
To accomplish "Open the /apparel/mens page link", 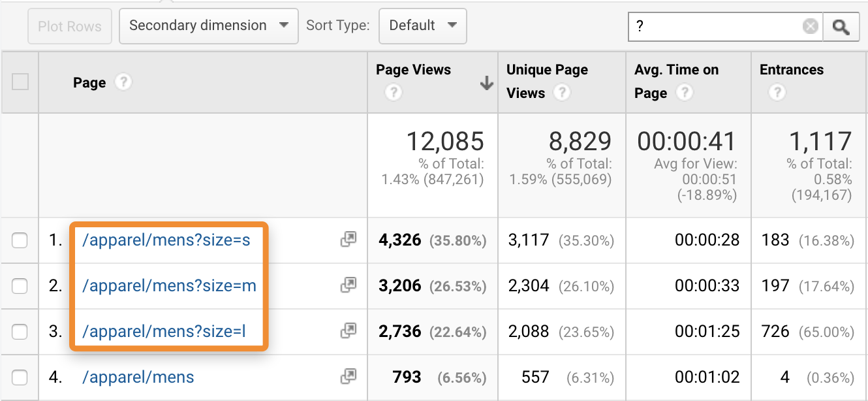I will (138, 377).
